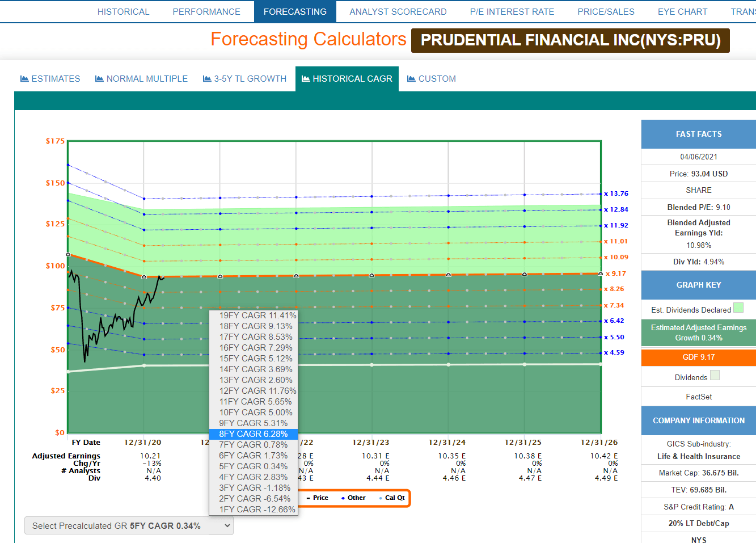Click the Price: 93.04 USD fact
Screen dimensions: 756x543
699,174
